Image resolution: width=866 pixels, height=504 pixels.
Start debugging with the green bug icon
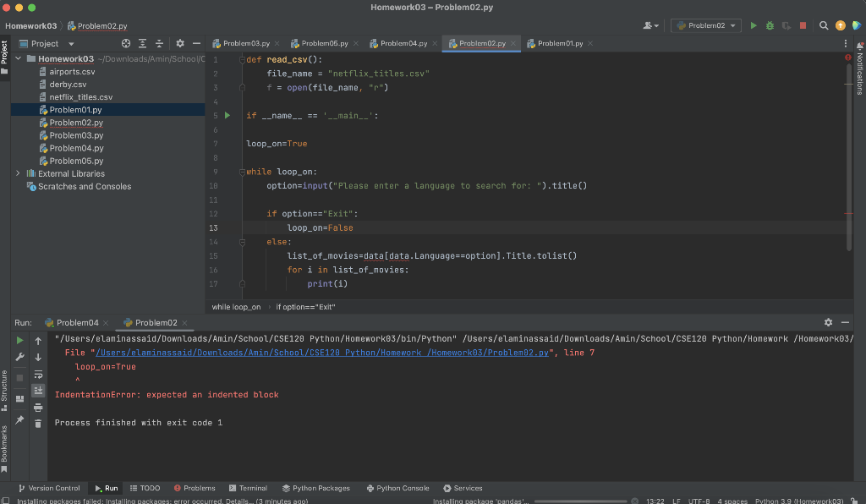pyautogui.click(x=770, y=25)
